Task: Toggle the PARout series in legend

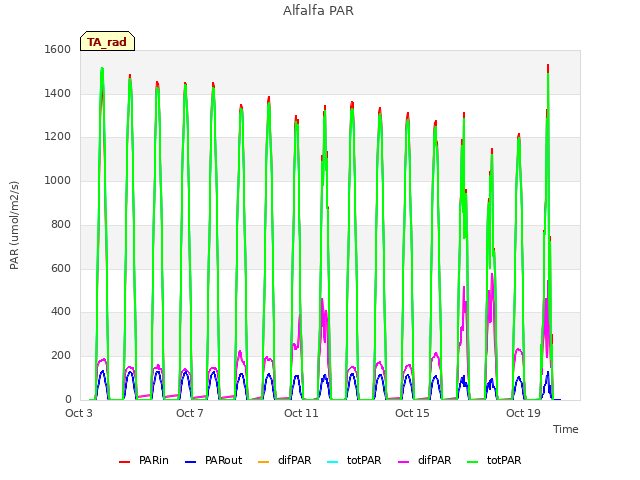Action: [x=213, y=460]
